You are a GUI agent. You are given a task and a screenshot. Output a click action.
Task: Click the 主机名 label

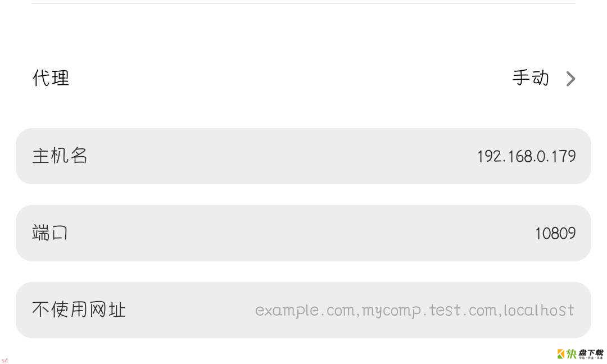[x=60, y=156]
